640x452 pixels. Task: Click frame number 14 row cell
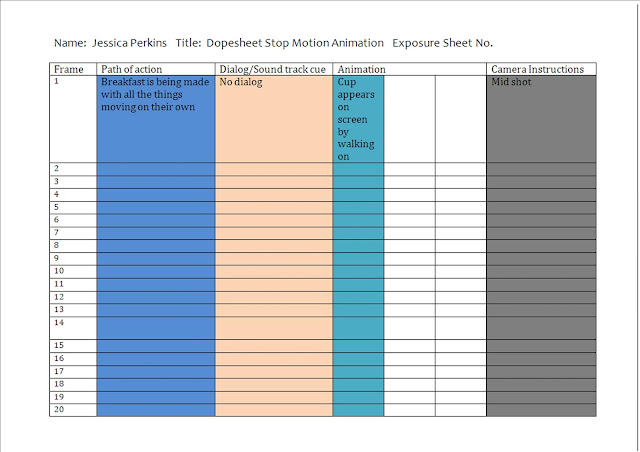[x=60, y=323]
